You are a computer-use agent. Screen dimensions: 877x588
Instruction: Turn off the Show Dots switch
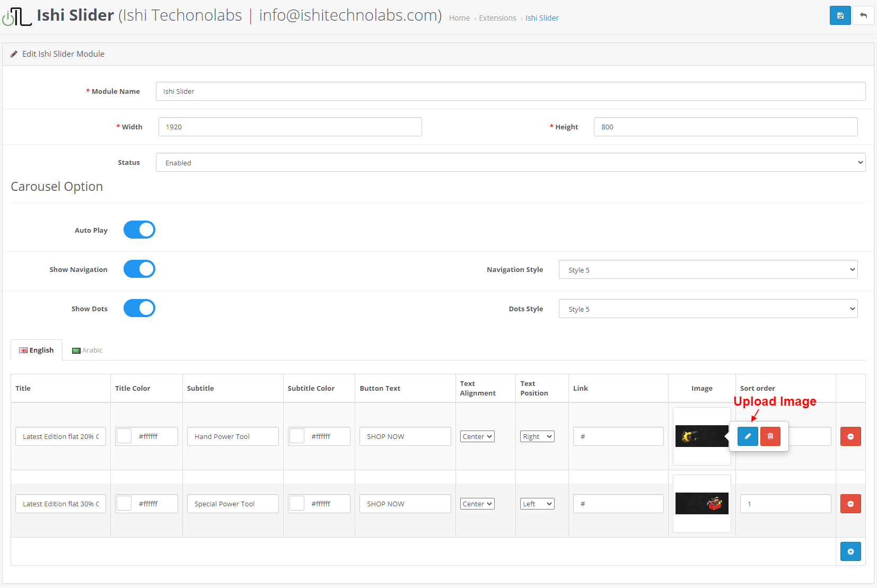coord(139,309)
